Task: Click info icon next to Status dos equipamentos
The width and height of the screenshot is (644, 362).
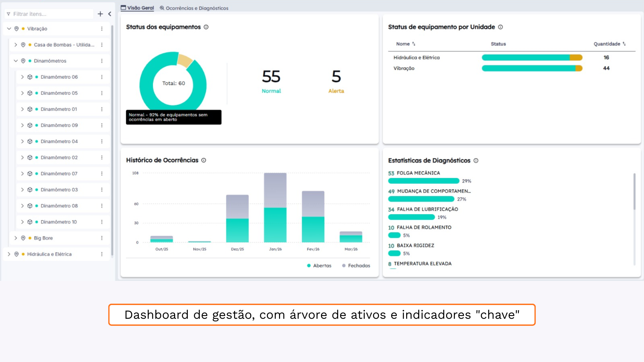Action: coord(206,27)
